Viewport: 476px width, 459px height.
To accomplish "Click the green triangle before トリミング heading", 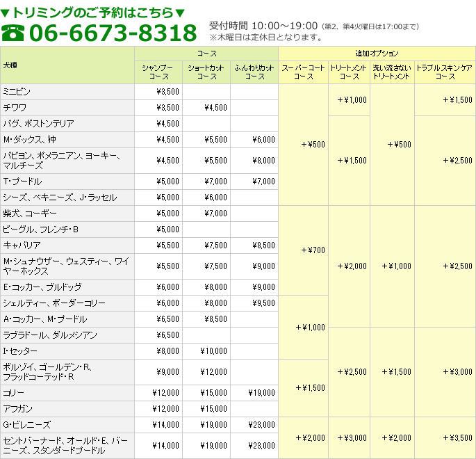I will 6,13.
